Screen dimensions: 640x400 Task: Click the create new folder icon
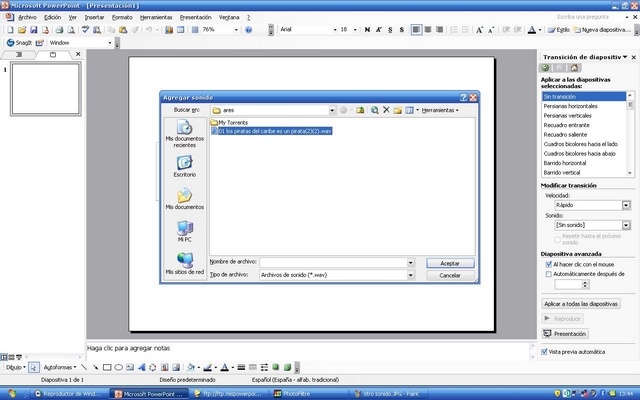click(x=398, y=109)
